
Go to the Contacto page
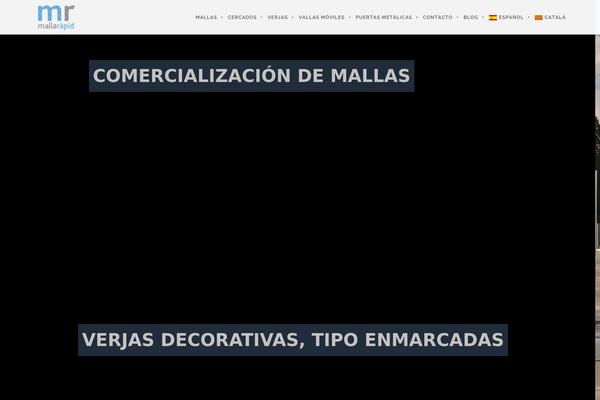pyautogui.click(x=437, y=17)
